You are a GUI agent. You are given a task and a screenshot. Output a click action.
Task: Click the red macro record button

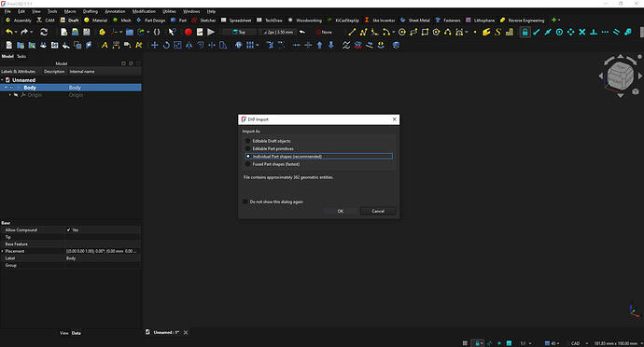[189, 32]
